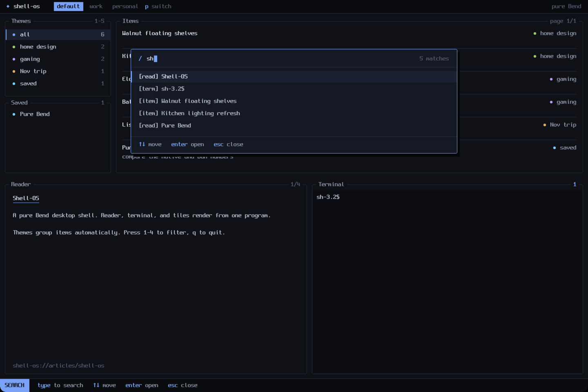Open the shell-os://articles/shell-os link
This screenshot has height=392, width=588.
click(58, 365)
